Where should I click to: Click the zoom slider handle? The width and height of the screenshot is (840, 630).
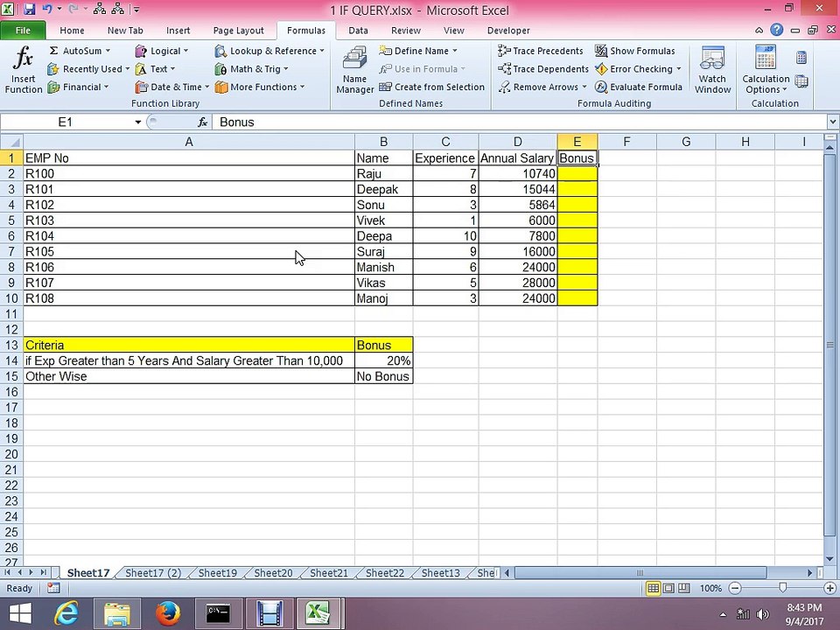(x=782, y=588)
